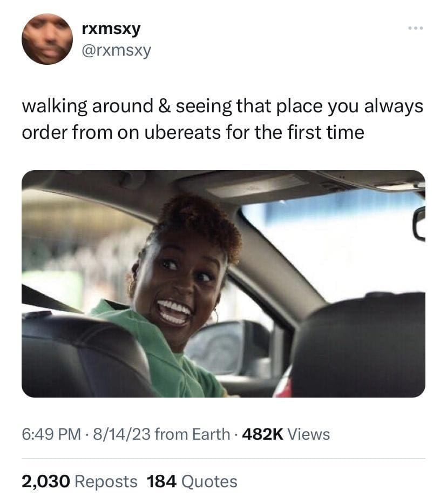
Task: Open the three-dot more options menu
Action: tap(416, 28)
